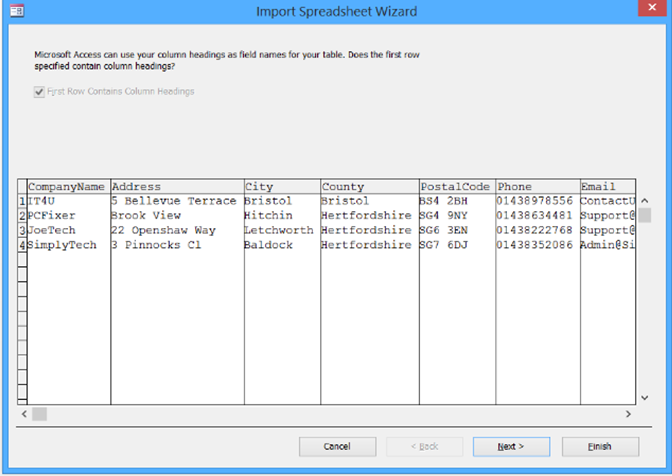Click row number 4 selector
The width and height of the screenshot is (672, 476).
(22, 245)
